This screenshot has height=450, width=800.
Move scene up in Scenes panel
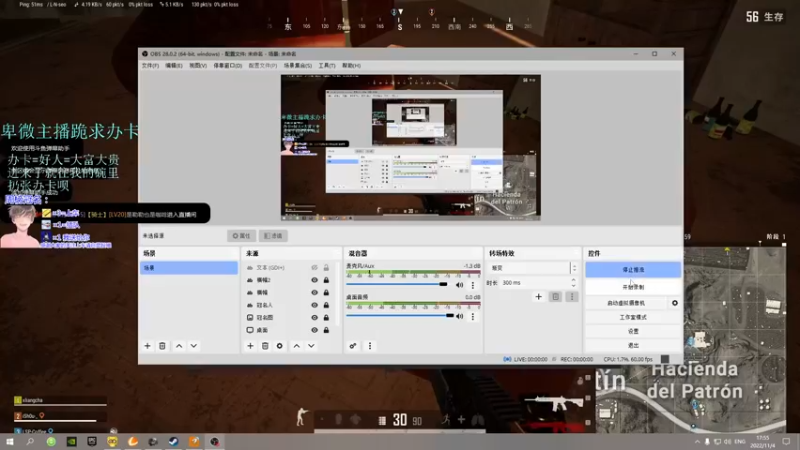179,346
